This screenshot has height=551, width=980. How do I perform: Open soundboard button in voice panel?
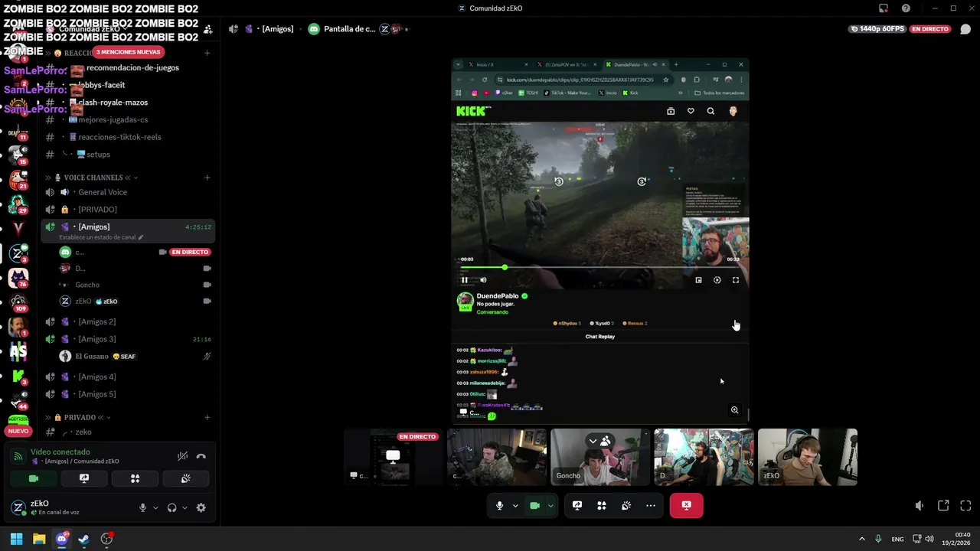tap(185, 478)
